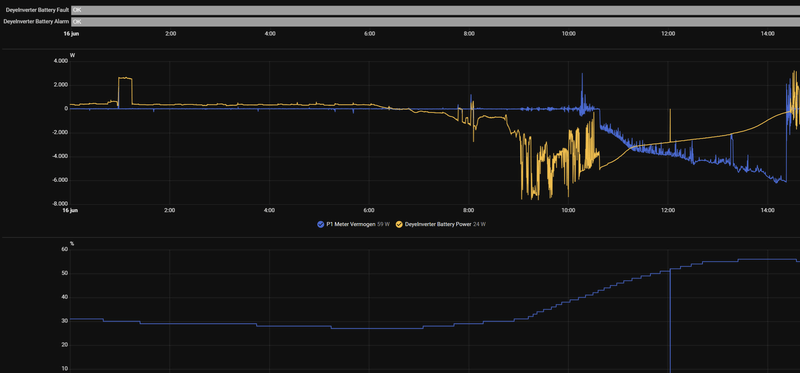Click the OK bar for Battery Alarm
The width and height of the screenshot is (800, 373).
coord(436,22)
